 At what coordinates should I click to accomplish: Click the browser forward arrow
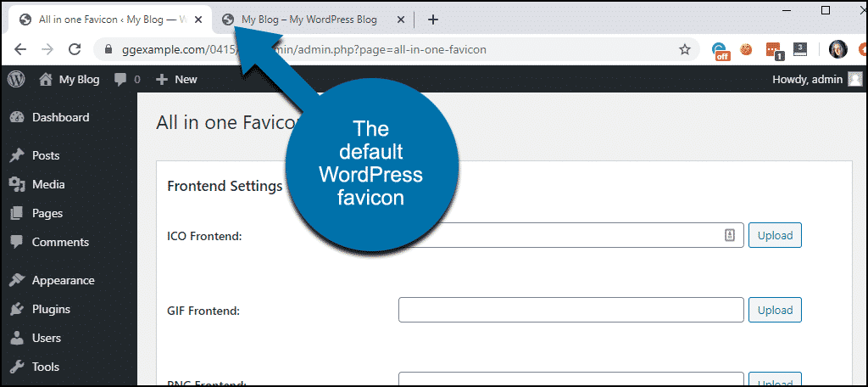(47, 49)
